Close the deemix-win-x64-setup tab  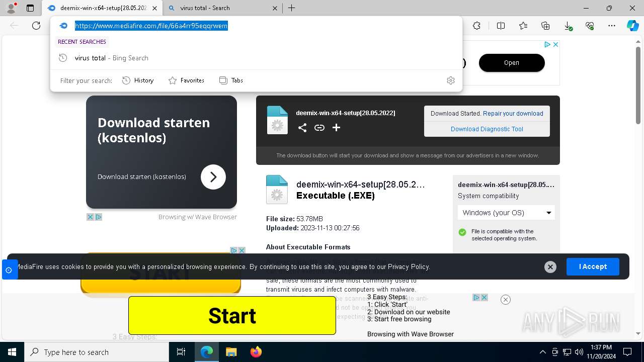(x=154, y=8)
